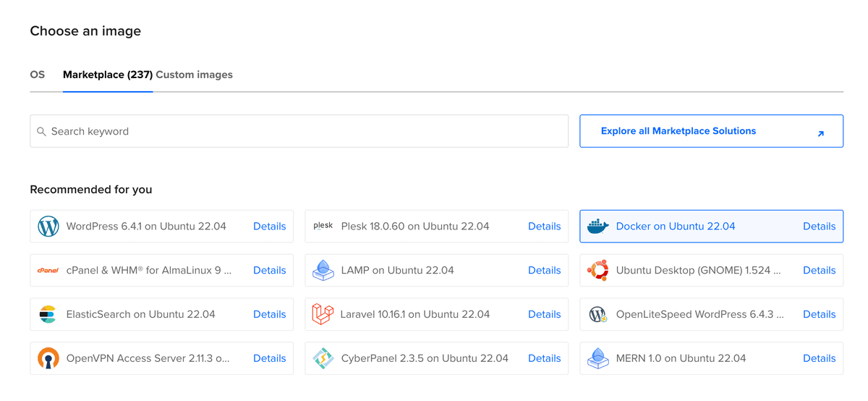Click the cPanel logo icon
Screen dimensions: 868x401
[x=48, y=271]
